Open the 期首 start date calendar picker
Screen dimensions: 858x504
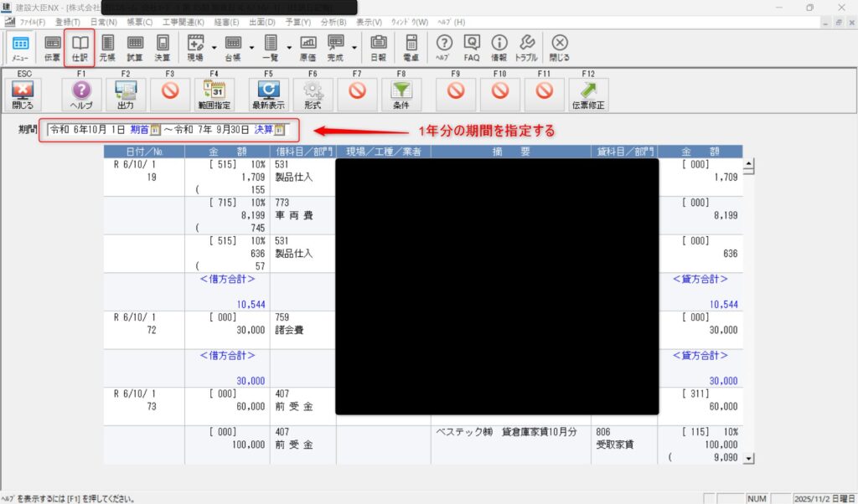(155, 130)
